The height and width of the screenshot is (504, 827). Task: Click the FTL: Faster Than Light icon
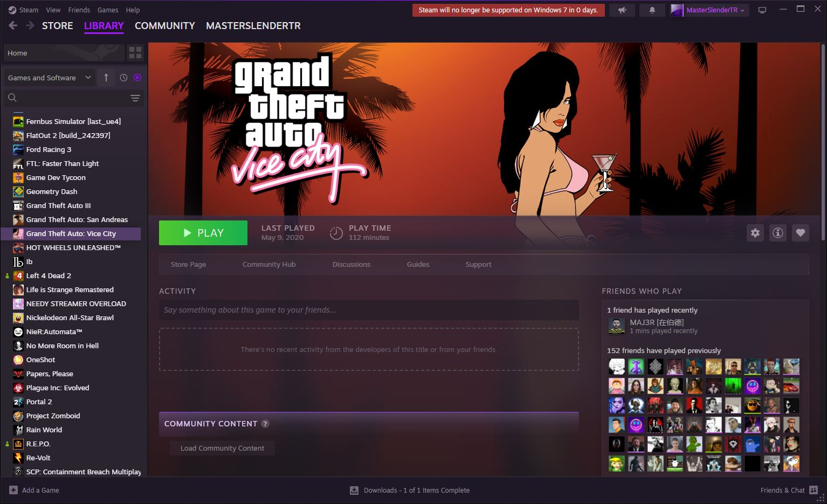(x=18, y=163)
